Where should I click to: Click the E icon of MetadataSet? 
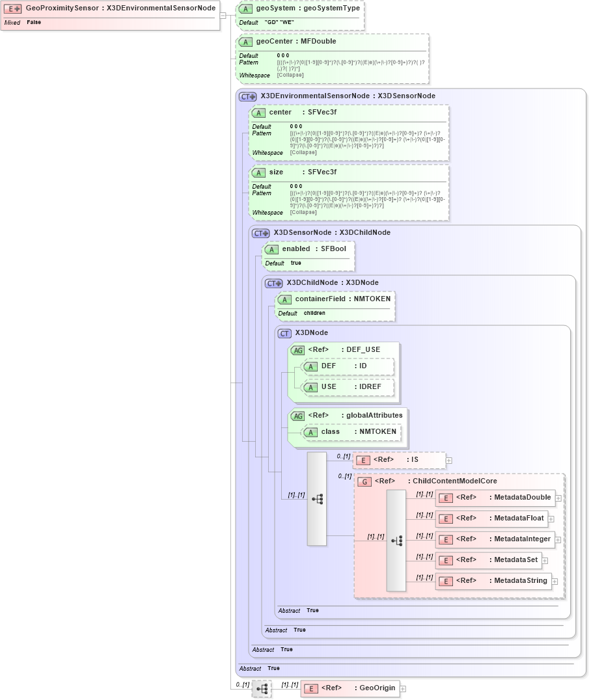(x=446, y=561)
